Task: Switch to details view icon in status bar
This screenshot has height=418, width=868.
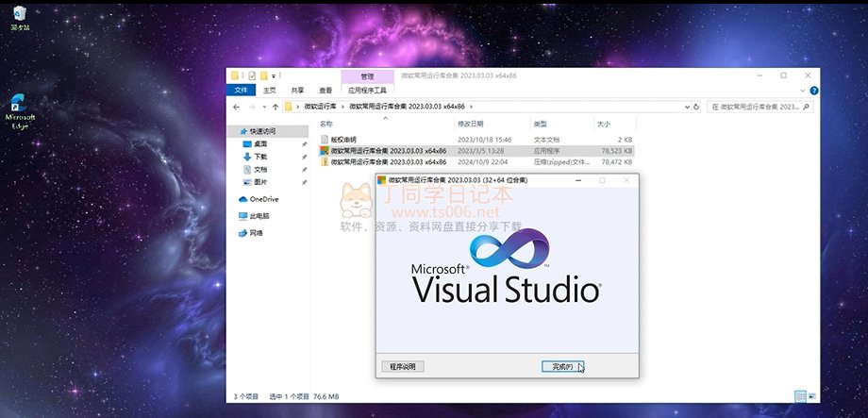Action: pyautogui.click(x=800, y=396)
